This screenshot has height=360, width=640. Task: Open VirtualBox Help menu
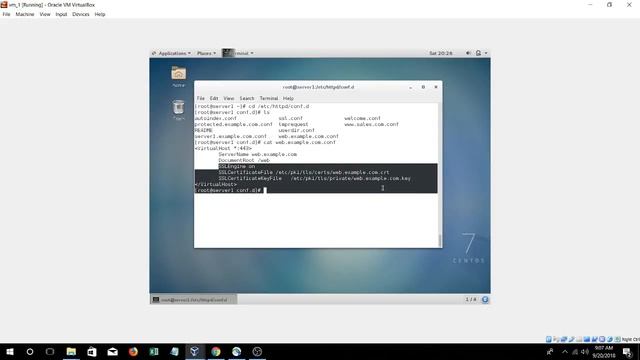pos(100,14)
